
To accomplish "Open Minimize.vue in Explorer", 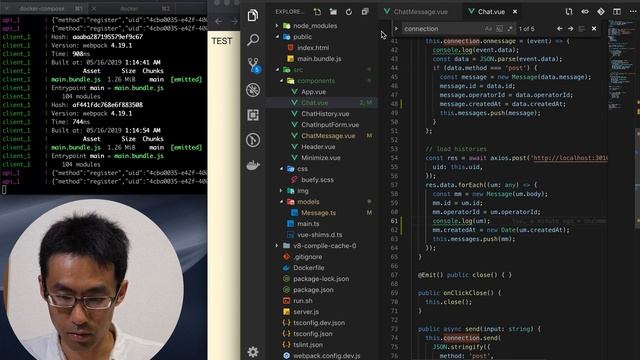I will 321,158.
